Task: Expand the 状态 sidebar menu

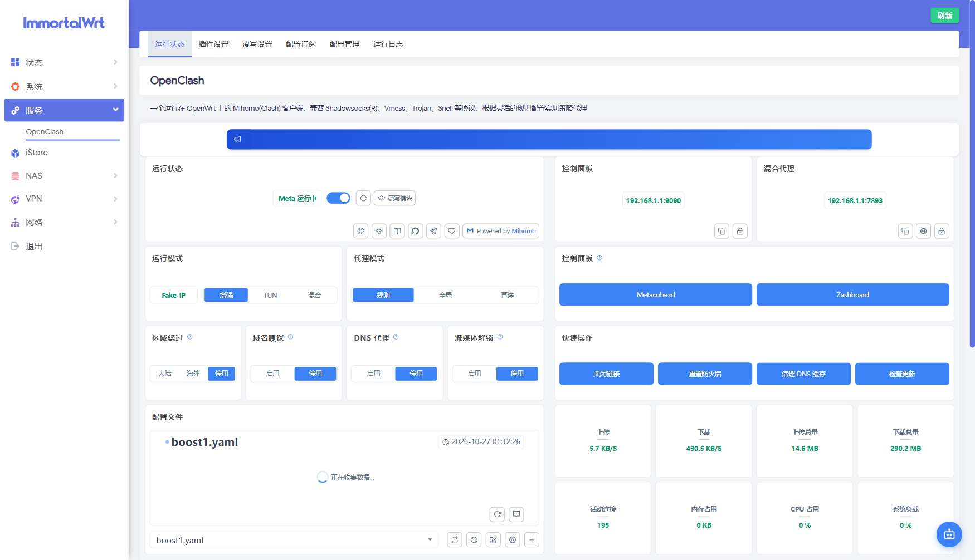Action: (x=64, y=62)
